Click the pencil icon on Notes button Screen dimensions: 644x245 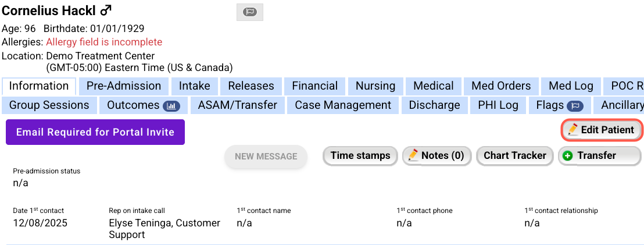point(413,155)
